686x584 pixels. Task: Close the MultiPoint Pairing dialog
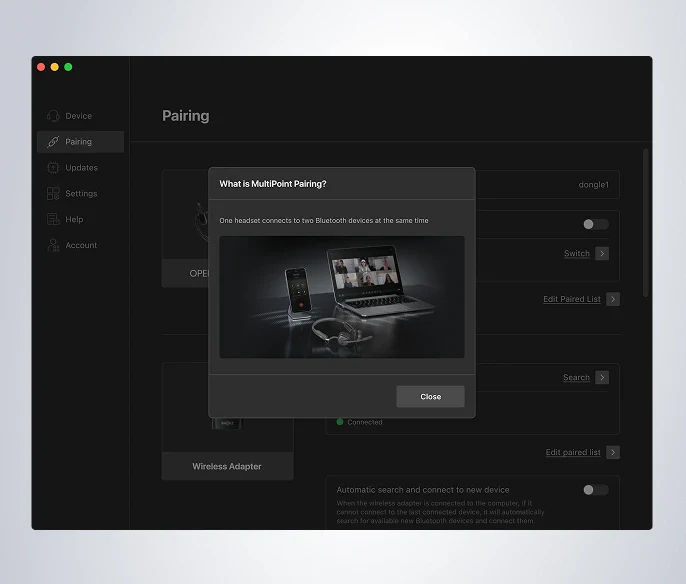point(430,396)
